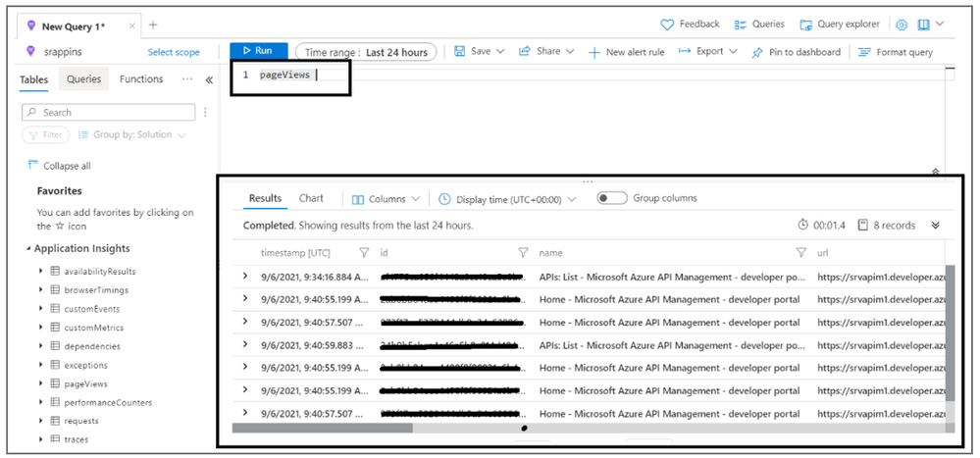This screenshot has height=458, width=980.
Task: Create a New alert rule
Action: 627,53
